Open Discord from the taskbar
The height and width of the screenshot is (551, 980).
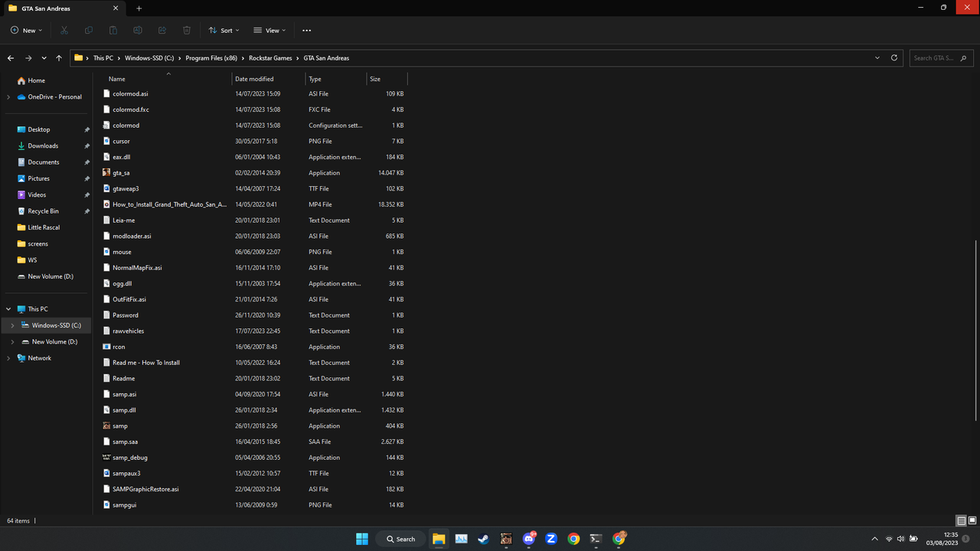528,539
